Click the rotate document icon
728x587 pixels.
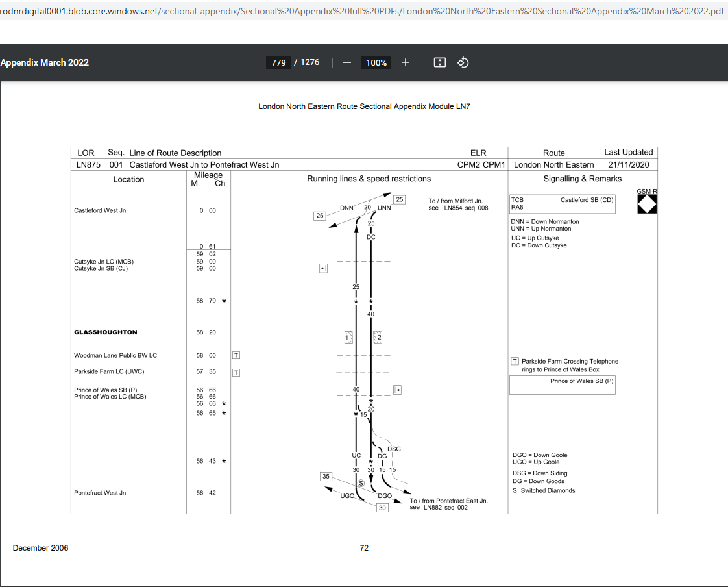point(463,62)
